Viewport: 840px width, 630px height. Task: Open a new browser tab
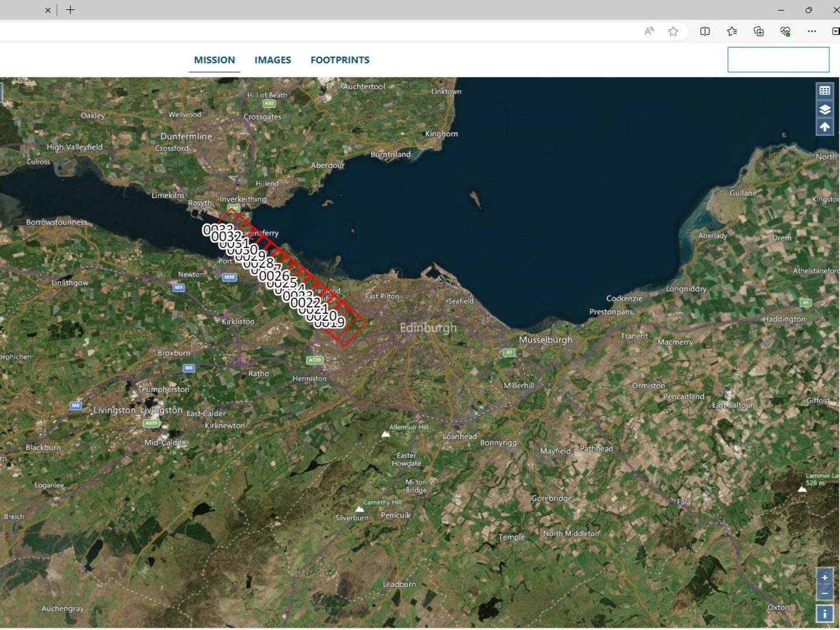point(70,10)
